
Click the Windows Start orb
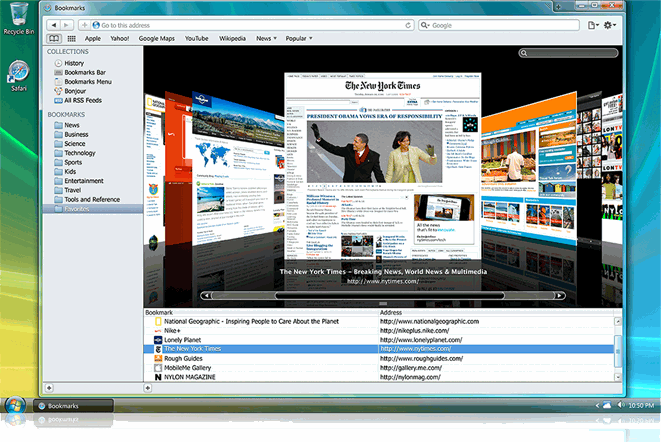[x=15, y=404]
